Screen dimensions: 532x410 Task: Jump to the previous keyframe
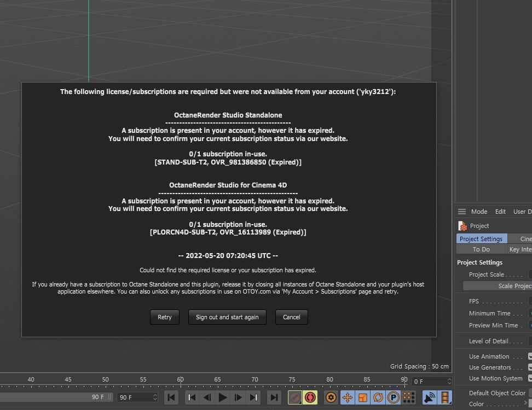tap(192, 397)
